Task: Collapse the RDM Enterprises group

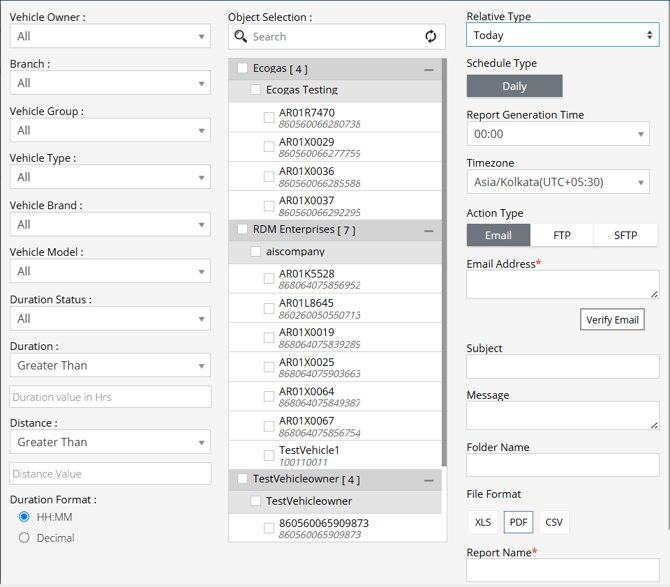Action: (x=429, y=230)
